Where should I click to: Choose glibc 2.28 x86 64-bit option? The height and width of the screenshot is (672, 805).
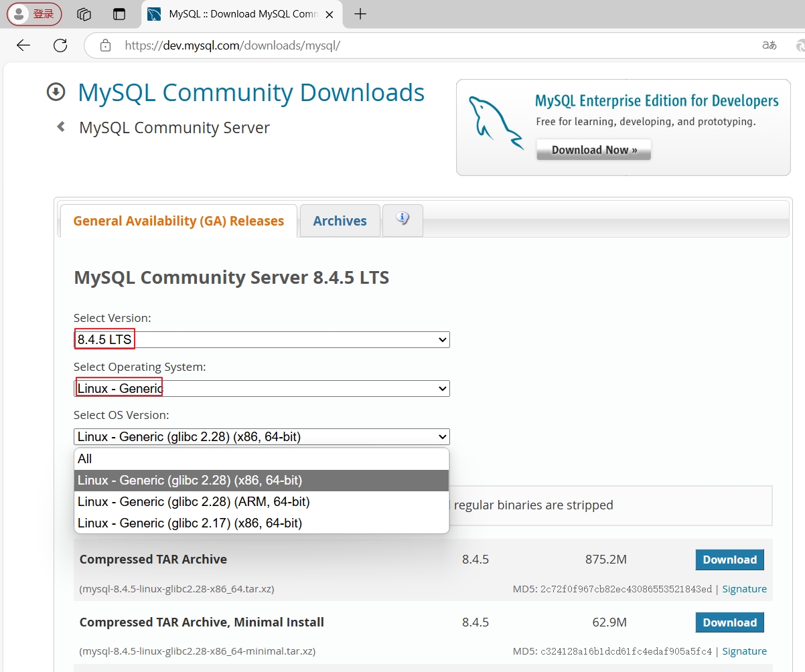click(x=261, y=481)
